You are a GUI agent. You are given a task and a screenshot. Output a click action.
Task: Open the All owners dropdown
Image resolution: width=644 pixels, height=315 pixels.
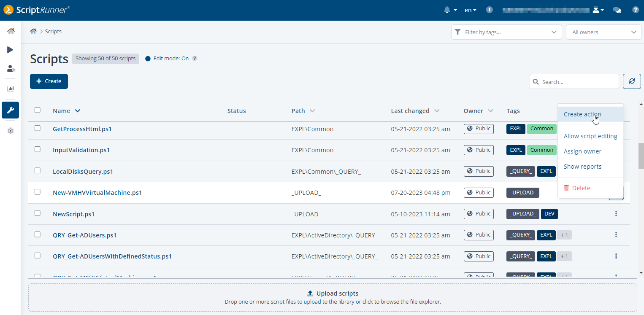pyautogui.click(x=603, y=32)
